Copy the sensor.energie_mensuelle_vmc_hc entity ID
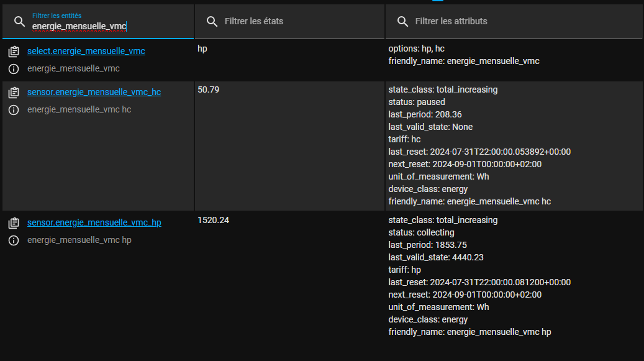This screenshot has height=361, width=644. tap(14, 93)
